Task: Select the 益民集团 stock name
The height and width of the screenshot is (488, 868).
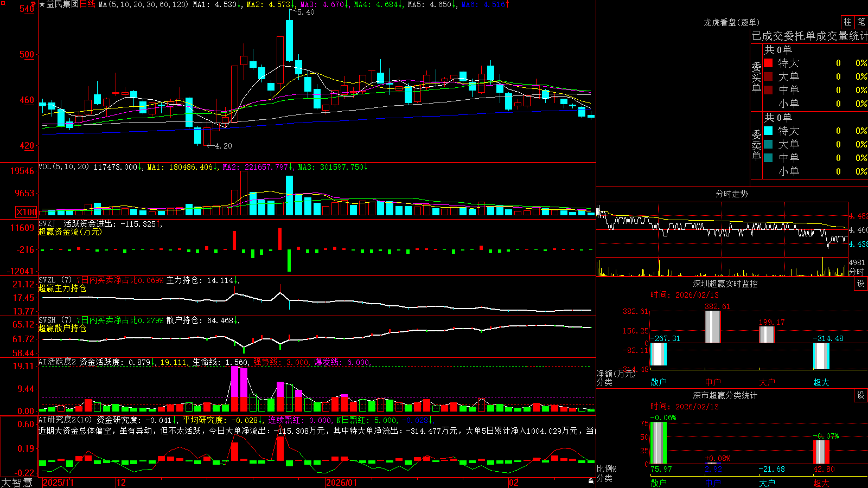Action: tap(62, 4)
